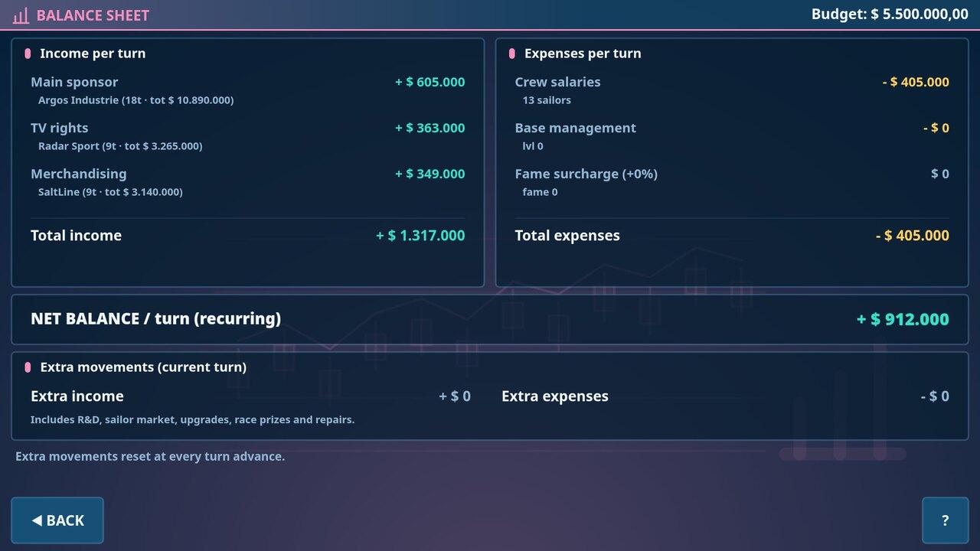Open the help question mark button
Screen dimensions: 980x551
pos(945,520)
